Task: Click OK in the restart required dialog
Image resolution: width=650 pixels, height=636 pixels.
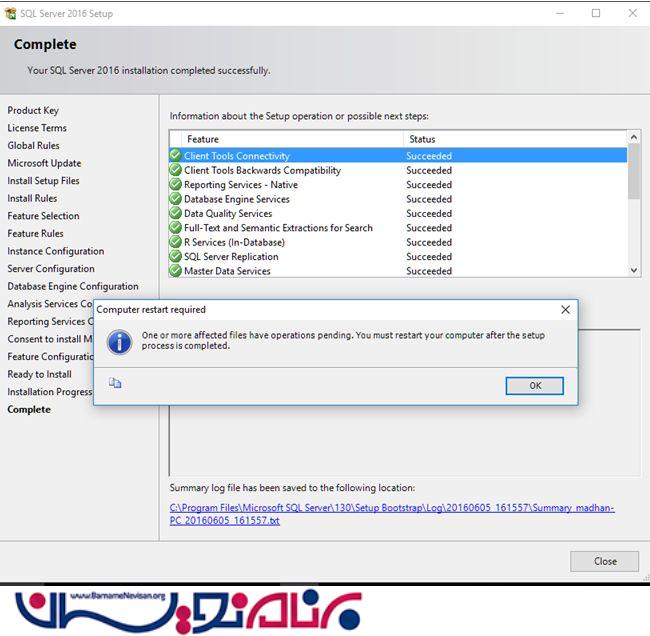Action: tap(534, 385)
